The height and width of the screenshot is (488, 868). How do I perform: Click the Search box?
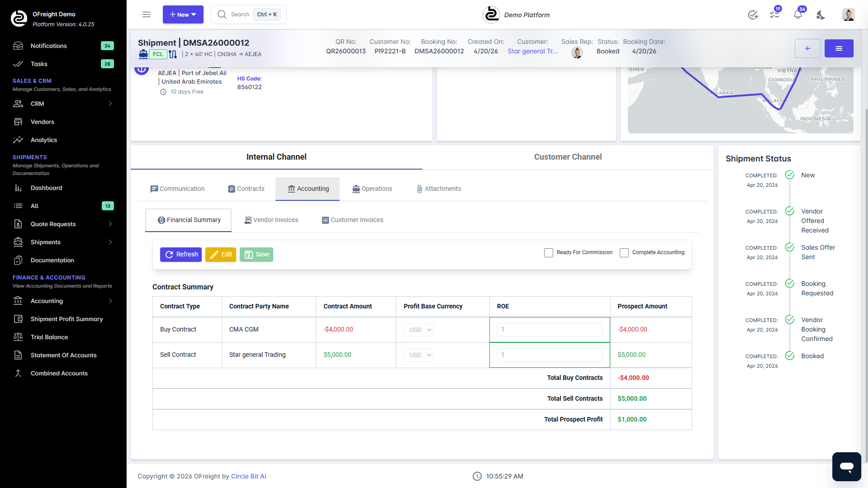point(248,14)
